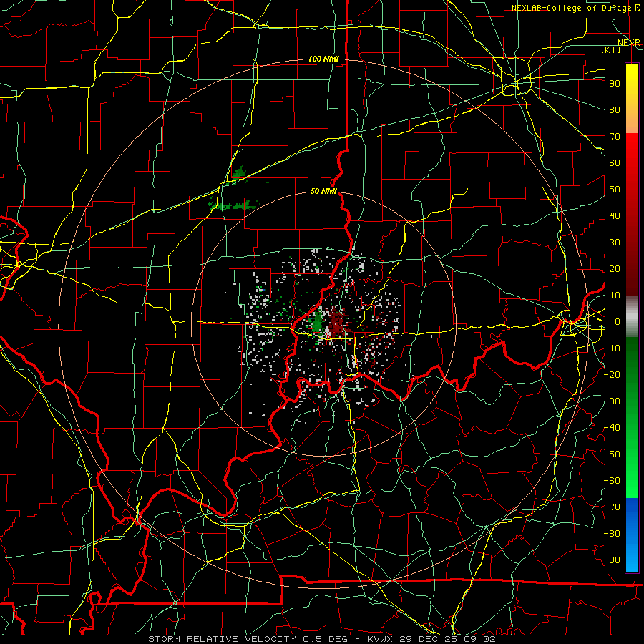This screenshot has width=644, height=644.
Task: Click the STORM RELATIVE VELOCITY footer caption
Action: click(321, 639)
